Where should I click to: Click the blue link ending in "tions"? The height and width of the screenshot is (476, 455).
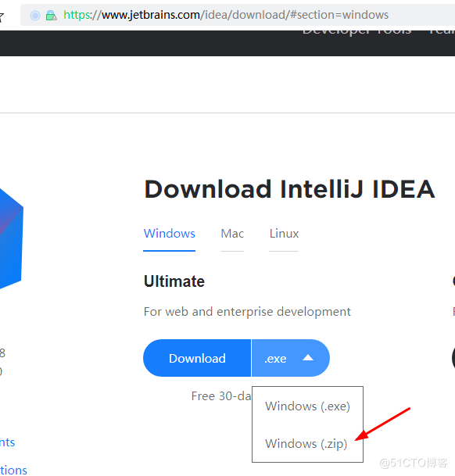point(13,471)
